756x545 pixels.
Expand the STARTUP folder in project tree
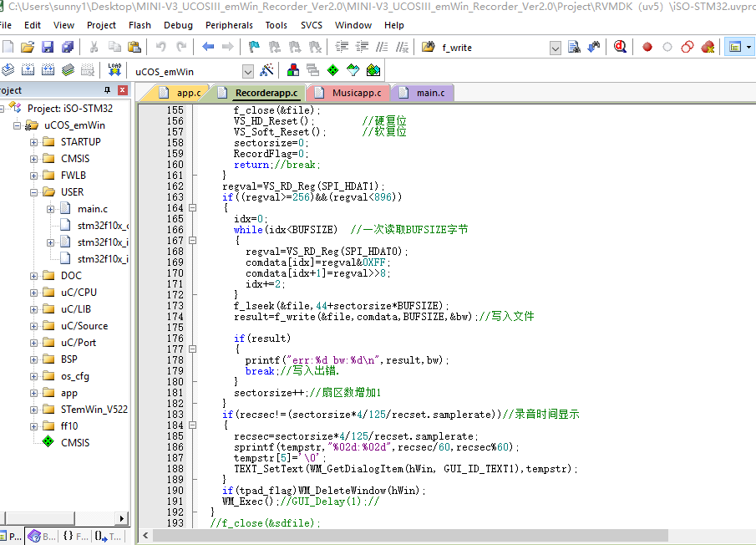[34, 142]
